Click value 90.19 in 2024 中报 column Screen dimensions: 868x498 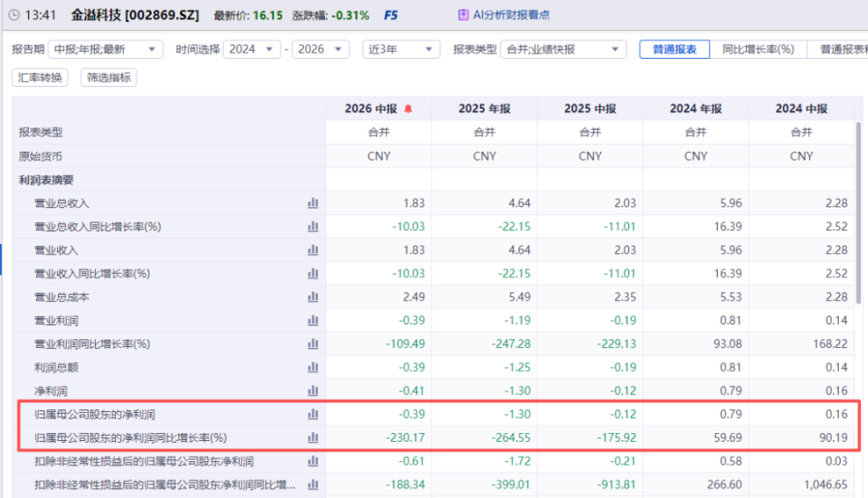[833, 437]
